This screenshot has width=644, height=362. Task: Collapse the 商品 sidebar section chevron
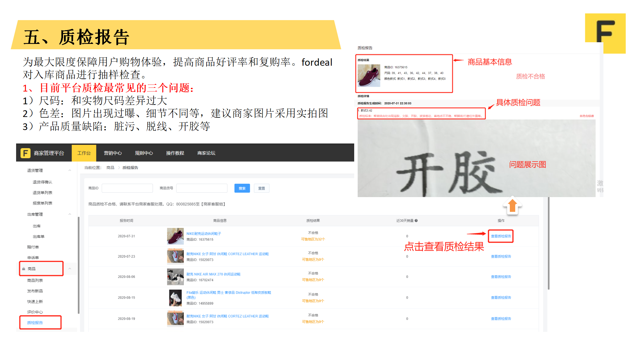(x=70, y=268)
